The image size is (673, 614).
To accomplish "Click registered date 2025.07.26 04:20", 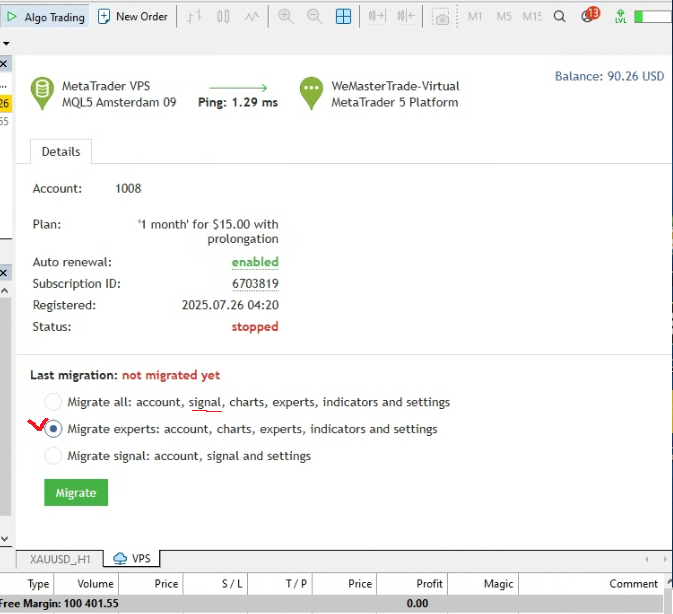I will coord(230,305).
